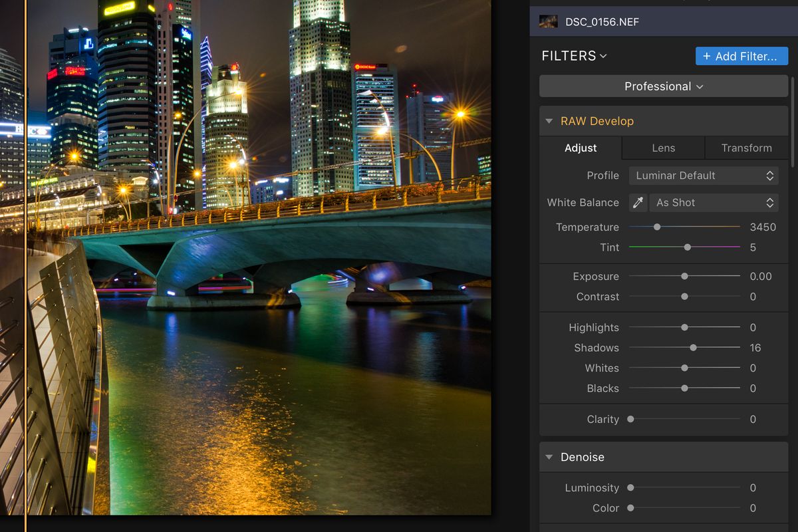The image size is (798, 532).
Task: Switch to the Lens tab
Action: point(662,148)
